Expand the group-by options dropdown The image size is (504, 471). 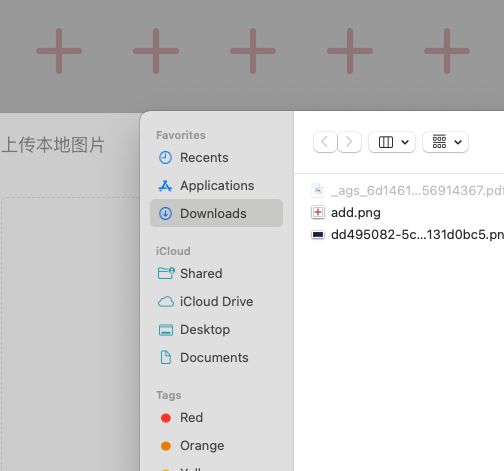[x=445, y=142]
